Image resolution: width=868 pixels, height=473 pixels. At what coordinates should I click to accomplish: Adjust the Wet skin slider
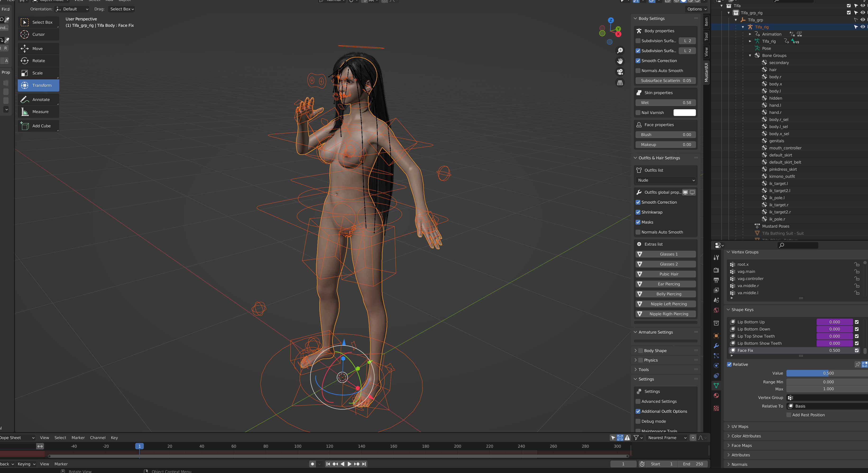pyautogui.click(x=666, y=103)
